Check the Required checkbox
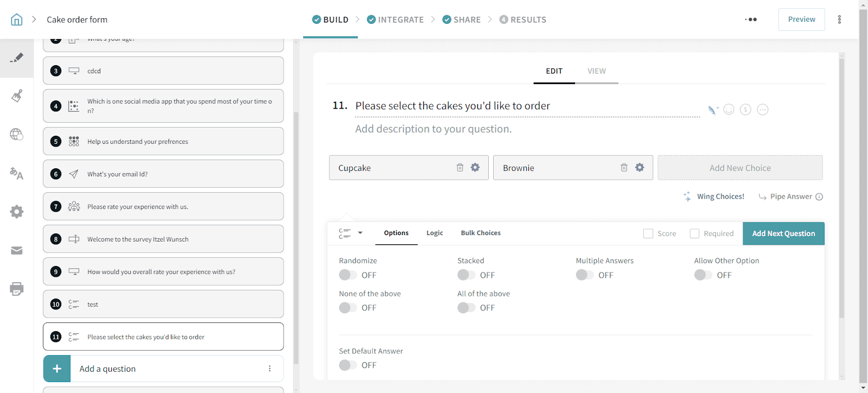The width and height of the screenshot is (868, 393). coord(694,233)
